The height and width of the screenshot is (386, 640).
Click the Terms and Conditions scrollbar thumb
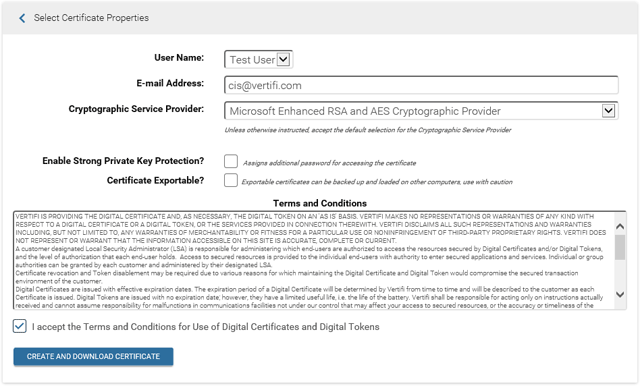(x=620, y=247)
